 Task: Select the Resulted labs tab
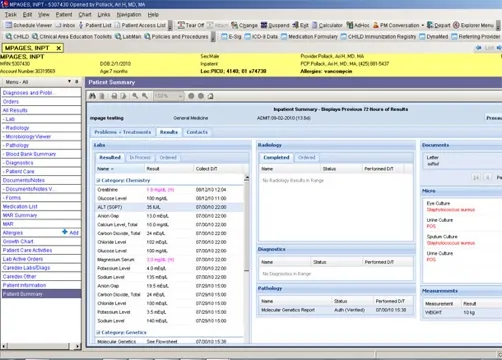(110, 157)
